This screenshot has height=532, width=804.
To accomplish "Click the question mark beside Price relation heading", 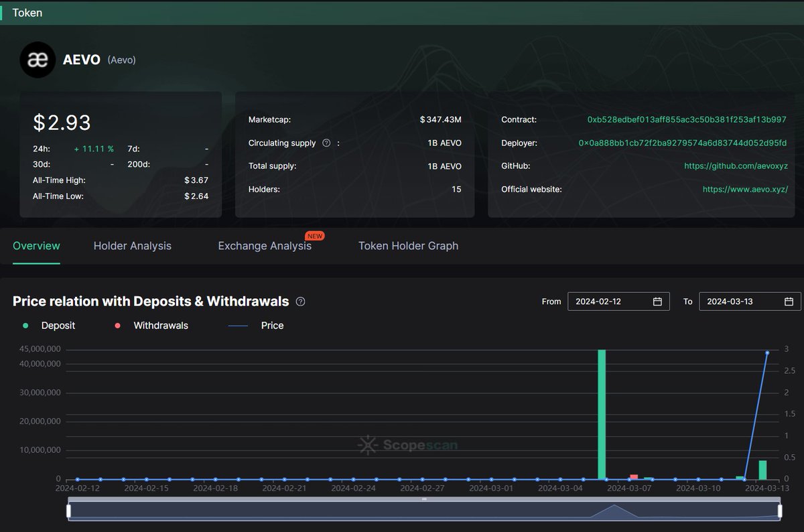I will pyautogui.click(x=300, y=302).
